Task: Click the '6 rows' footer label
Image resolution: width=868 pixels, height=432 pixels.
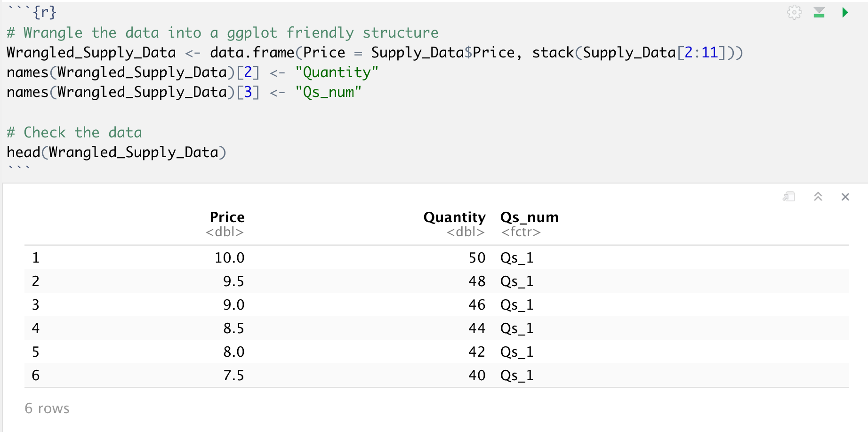Action: click(47, 408)
